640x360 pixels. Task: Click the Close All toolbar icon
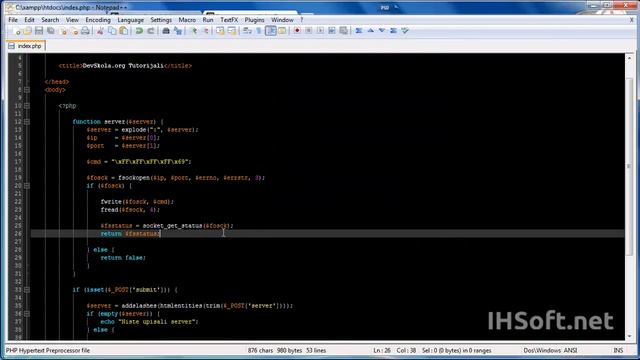pyautogui.click(x=74, y=31)
